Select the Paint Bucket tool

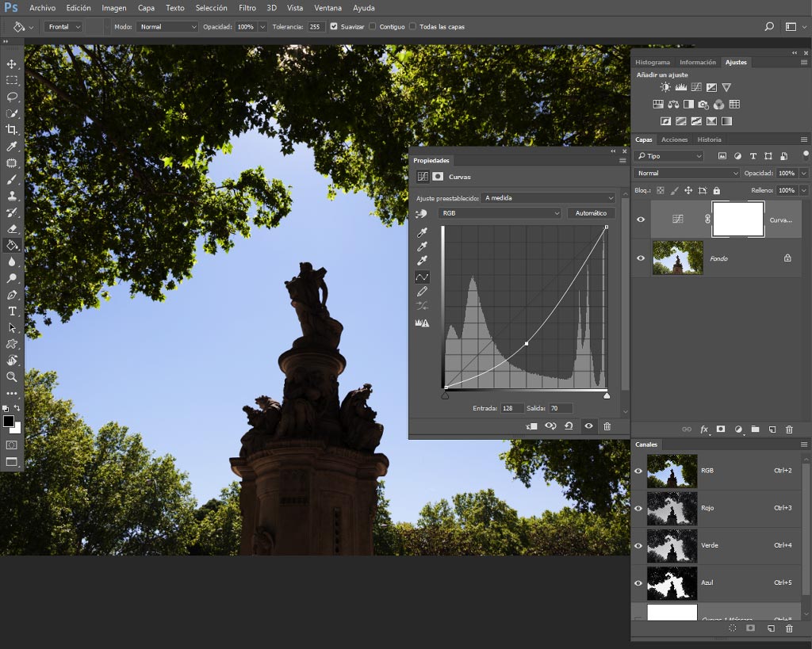(x=11, y=246)
